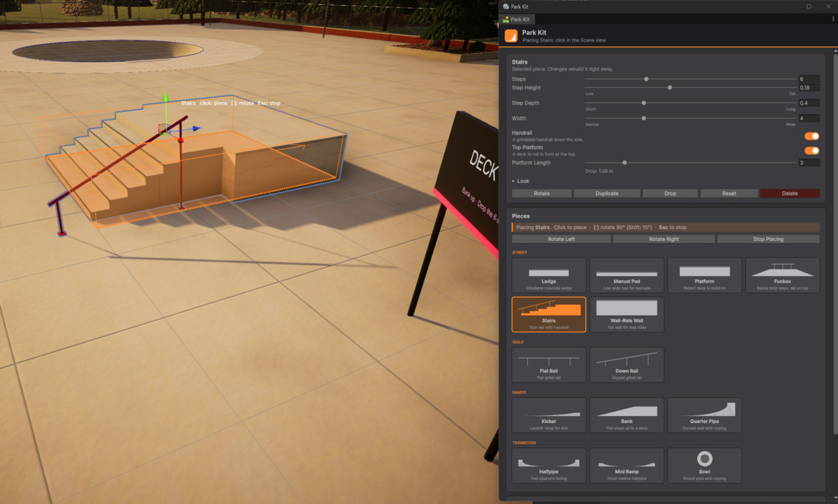Select the Flat Rail piece

click(x=549, y=365)
